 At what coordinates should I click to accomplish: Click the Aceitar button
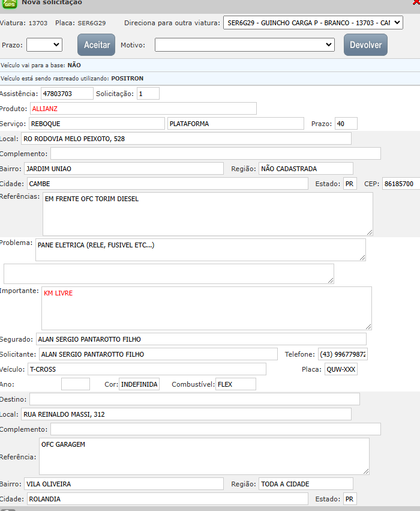(97, 44)
